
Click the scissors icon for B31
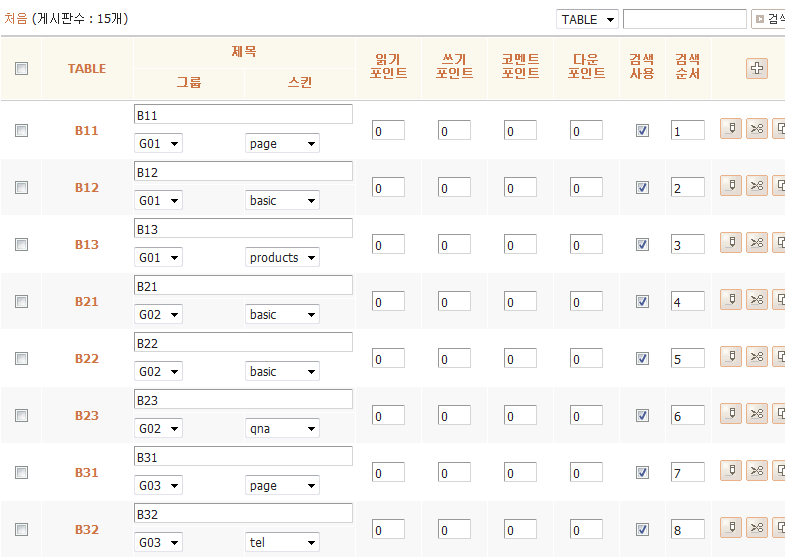point(757,471)
